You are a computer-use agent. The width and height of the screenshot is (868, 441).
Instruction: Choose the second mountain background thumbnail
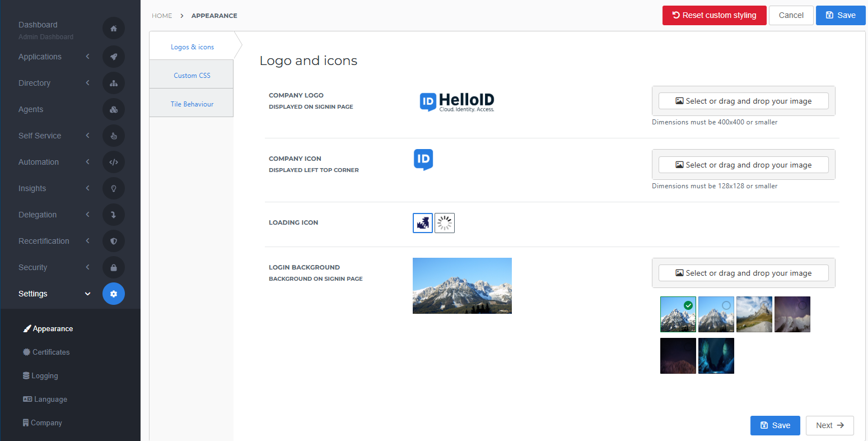(x=716, y=314)
